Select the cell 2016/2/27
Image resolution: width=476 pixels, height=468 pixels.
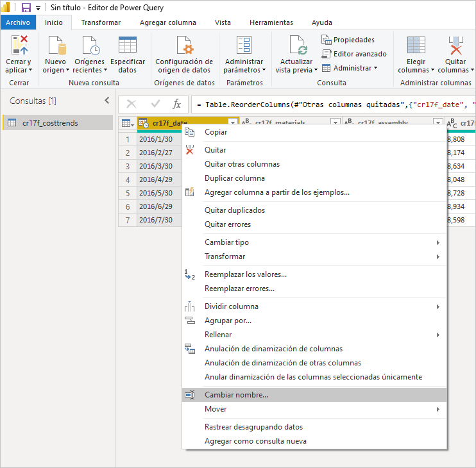point(159,153)
